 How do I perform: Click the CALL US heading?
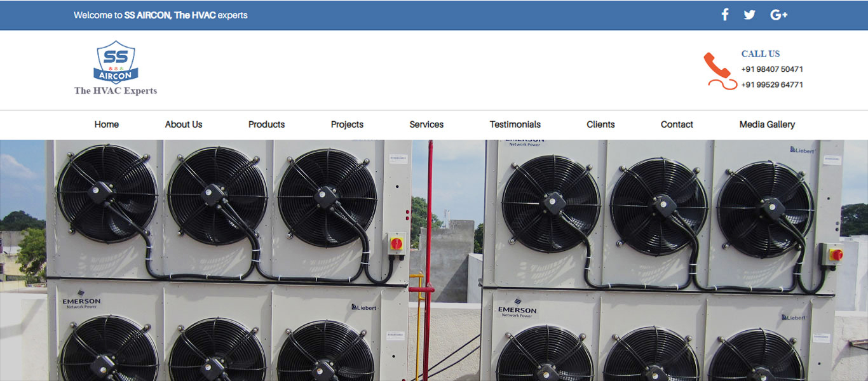pyautogui.click(x=761, y=54)
